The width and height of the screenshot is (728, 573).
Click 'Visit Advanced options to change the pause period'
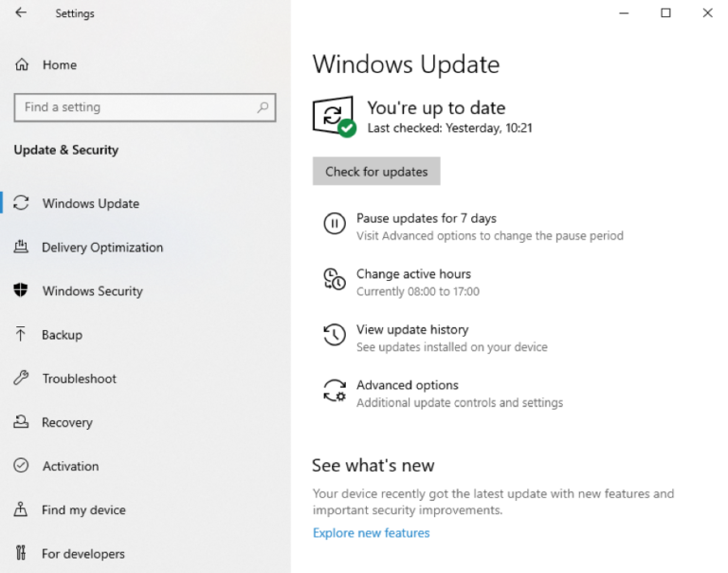click(x=490, y=235)
